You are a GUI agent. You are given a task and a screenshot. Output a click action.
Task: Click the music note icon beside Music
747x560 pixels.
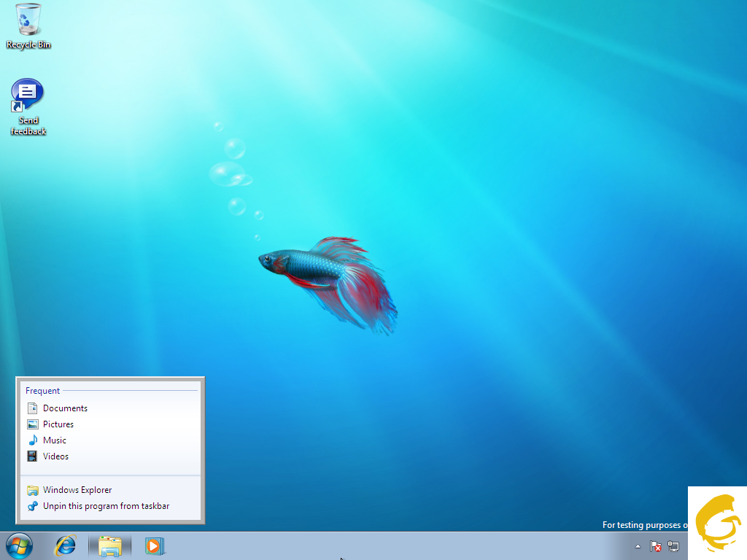tap(32, 440)
